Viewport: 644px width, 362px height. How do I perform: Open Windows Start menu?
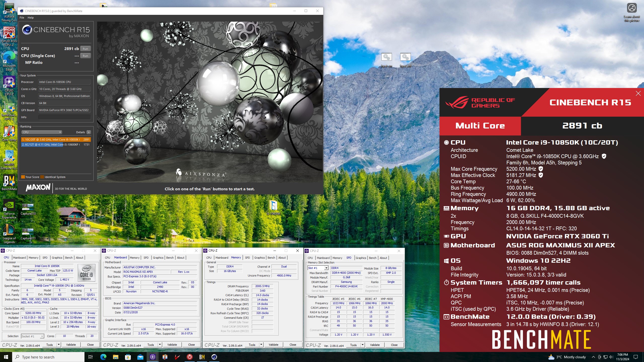pyautogui.click(x=6, y=357)
